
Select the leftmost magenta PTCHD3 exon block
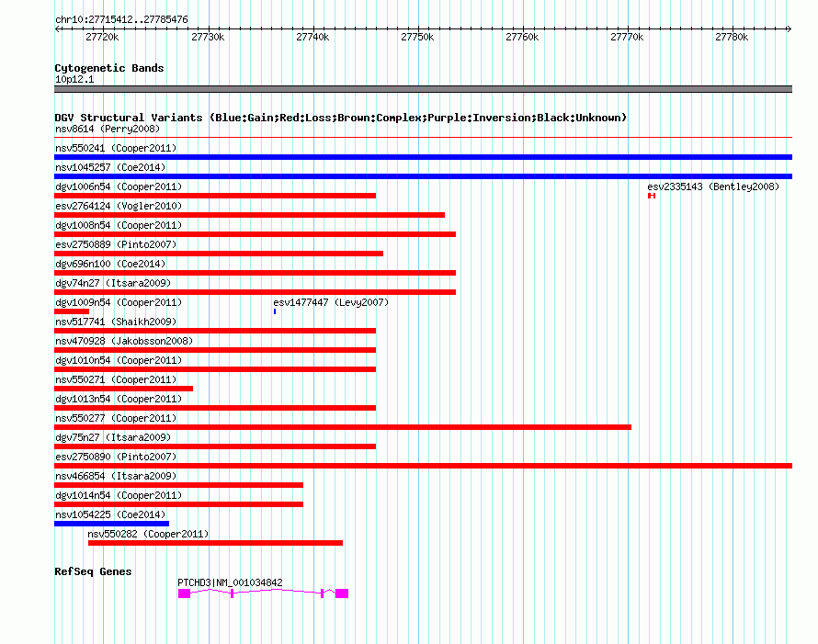(184, 593)
